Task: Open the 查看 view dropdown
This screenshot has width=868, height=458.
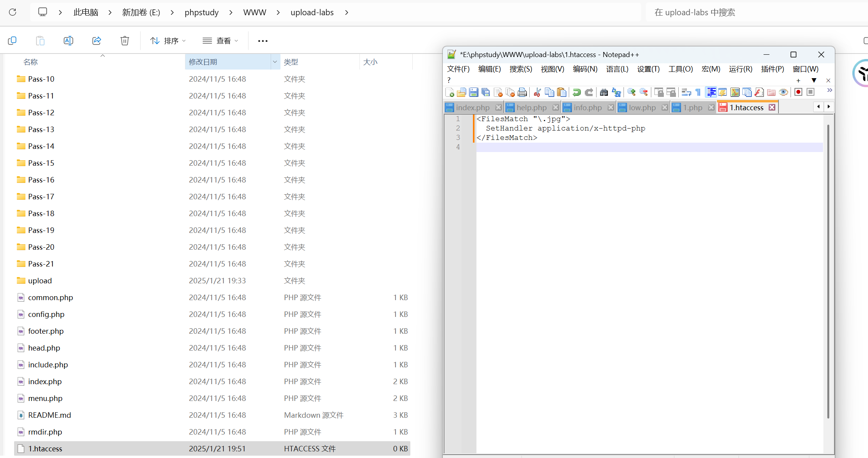Action: click(220, 41)
